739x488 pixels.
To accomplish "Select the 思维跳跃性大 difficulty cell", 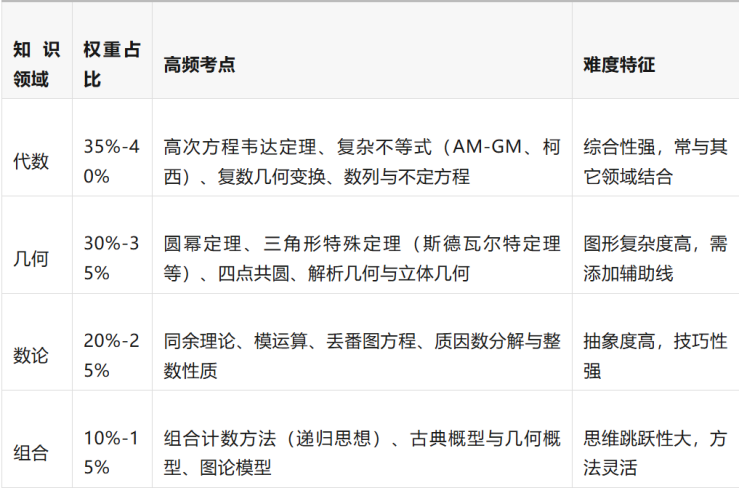I will coord(654,452).
